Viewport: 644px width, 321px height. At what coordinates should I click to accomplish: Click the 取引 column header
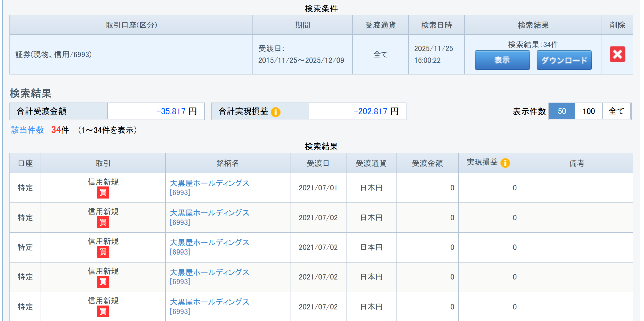coord(103,163)
